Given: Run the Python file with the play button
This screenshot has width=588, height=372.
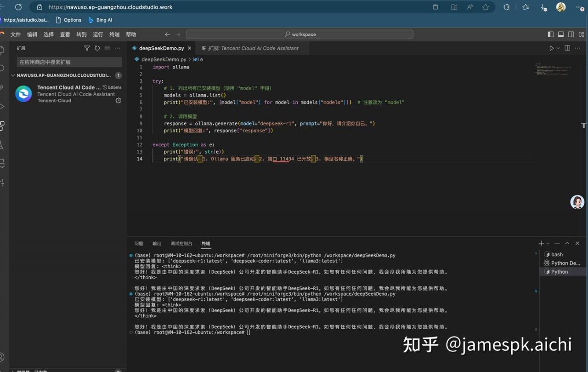Looking at the screenshot, I should 552,48.
